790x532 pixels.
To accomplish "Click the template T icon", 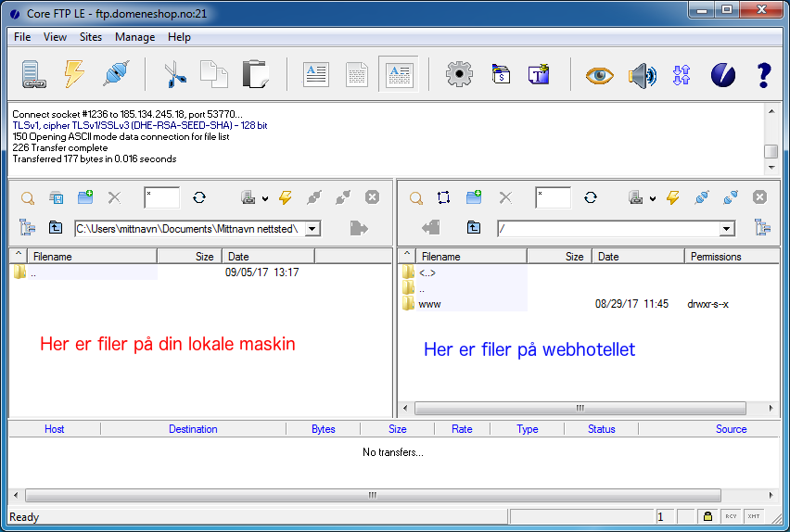I will point(539,74).
